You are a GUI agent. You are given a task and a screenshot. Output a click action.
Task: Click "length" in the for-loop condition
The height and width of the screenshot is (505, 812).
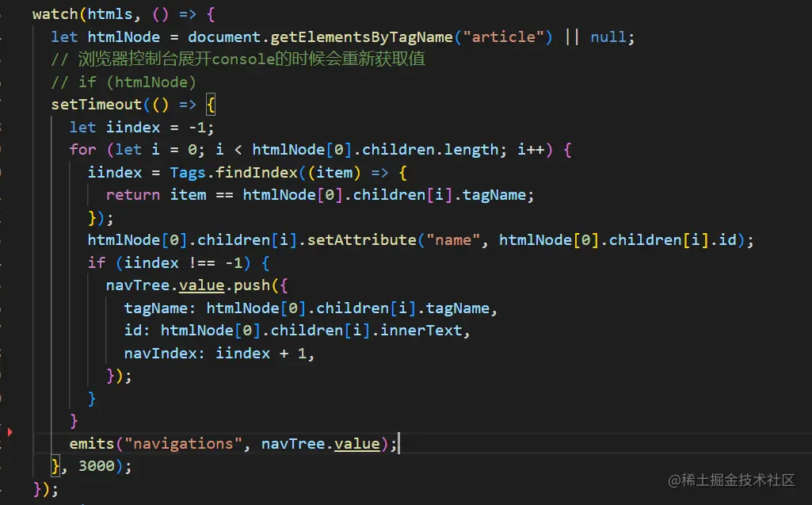(471, 150)
